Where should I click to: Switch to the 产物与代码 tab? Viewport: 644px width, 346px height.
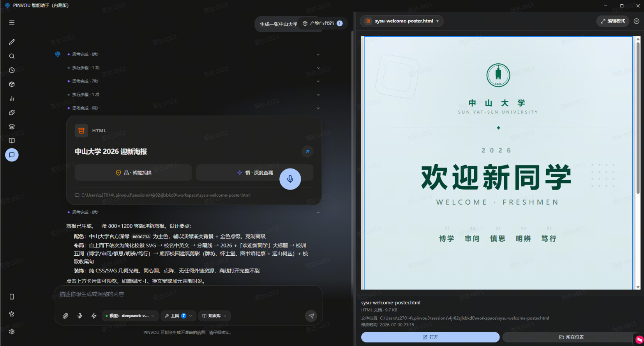pos(322,23)
